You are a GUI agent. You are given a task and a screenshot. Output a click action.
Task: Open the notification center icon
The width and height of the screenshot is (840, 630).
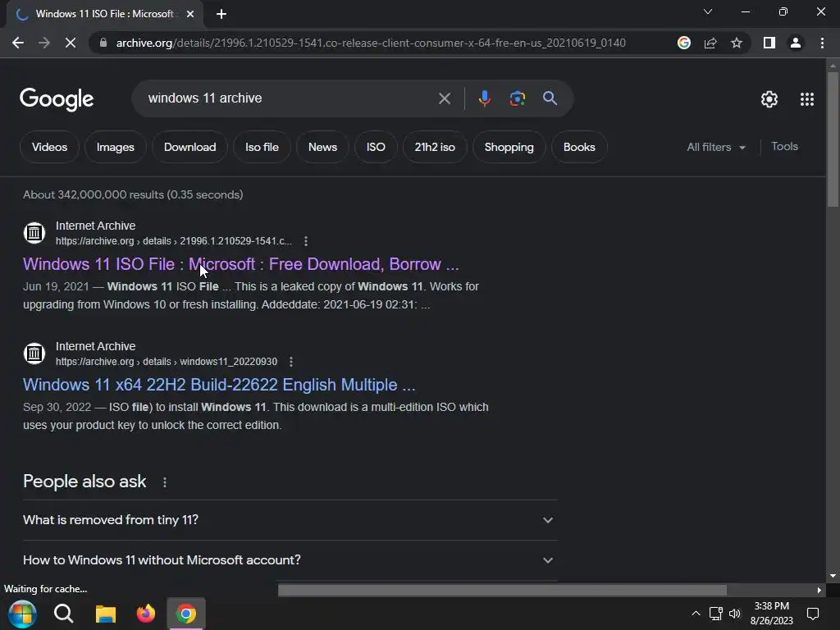(x=813, y=614)
